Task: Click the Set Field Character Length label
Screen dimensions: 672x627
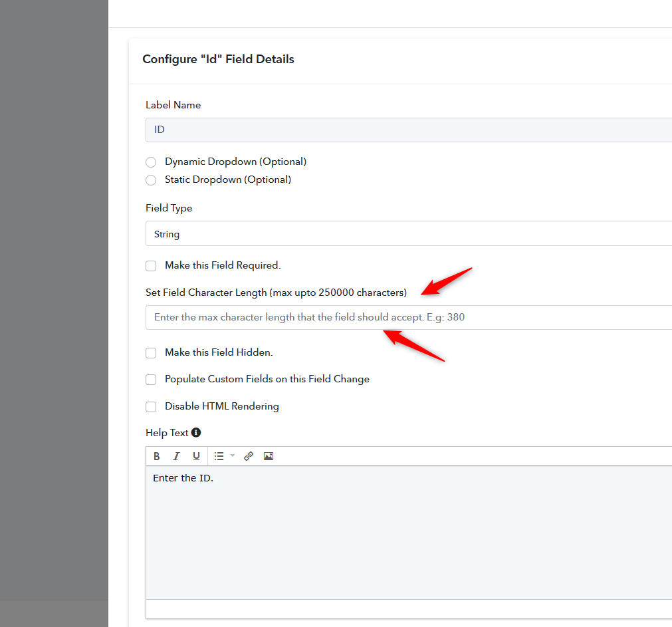Action: click(276, 293)
